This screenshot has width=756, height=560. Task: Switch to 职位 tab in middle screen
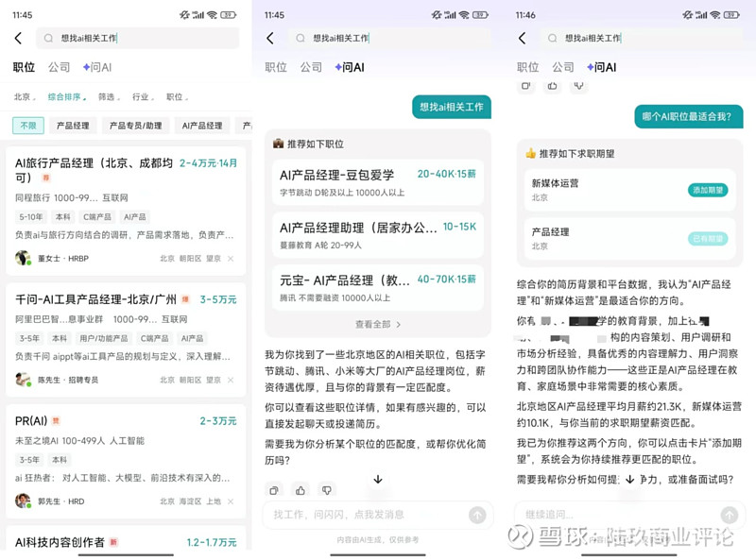coord(276,67)
